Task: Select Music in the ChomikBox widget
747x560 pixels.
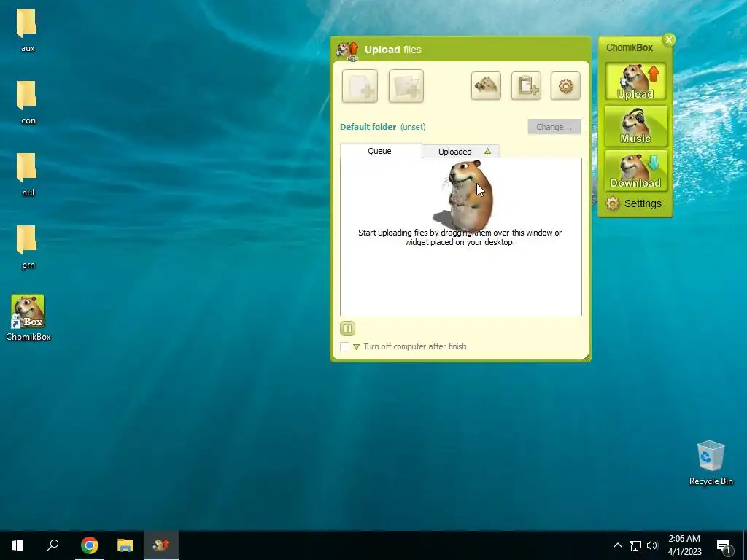Action: (x=635, y=126)
